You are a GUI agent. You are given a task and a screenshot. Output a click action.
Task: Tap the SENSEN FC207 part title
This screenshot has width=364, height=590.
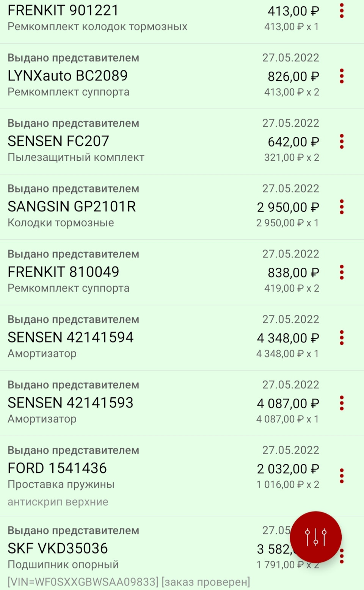click(58, 141)
